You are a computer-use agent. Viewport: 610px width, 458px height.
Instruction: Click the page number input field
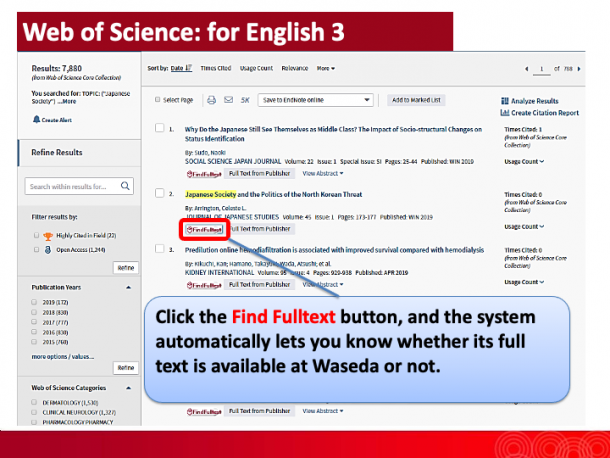[x=541, y=69]
